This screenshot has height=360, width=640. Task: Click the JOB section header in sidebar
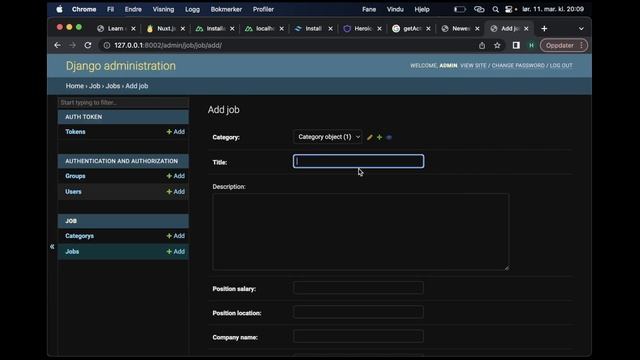[123, 221]
